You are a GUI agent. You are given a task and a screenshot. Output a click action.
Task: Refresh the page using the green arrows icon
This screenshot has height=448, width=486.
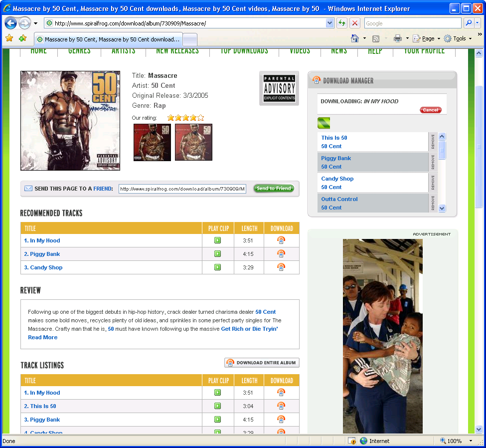tap(342, 23)
